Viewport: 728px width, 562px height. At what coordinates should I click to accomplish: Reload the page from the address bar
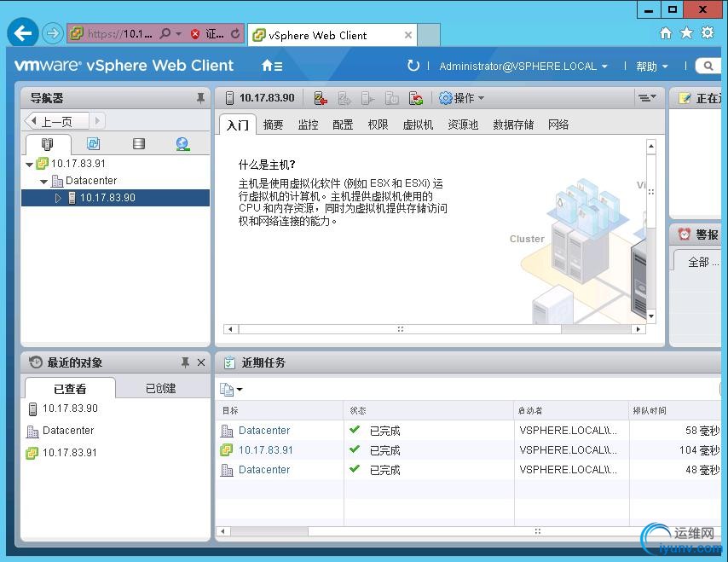pos(235,33)
